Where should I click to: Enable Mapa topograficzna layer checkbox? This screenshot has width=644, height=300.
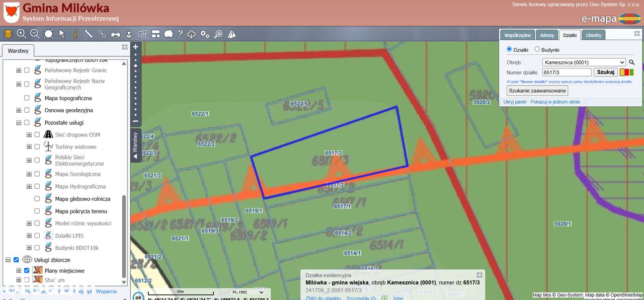click(x=27, y=98)
